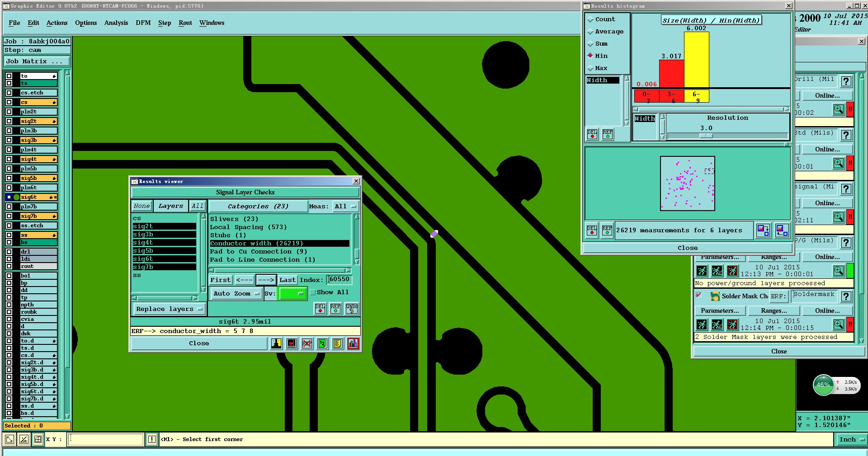Click the green '12' numbering icon
This screenshot has height=456, width=868.
[x=322, y=344]
